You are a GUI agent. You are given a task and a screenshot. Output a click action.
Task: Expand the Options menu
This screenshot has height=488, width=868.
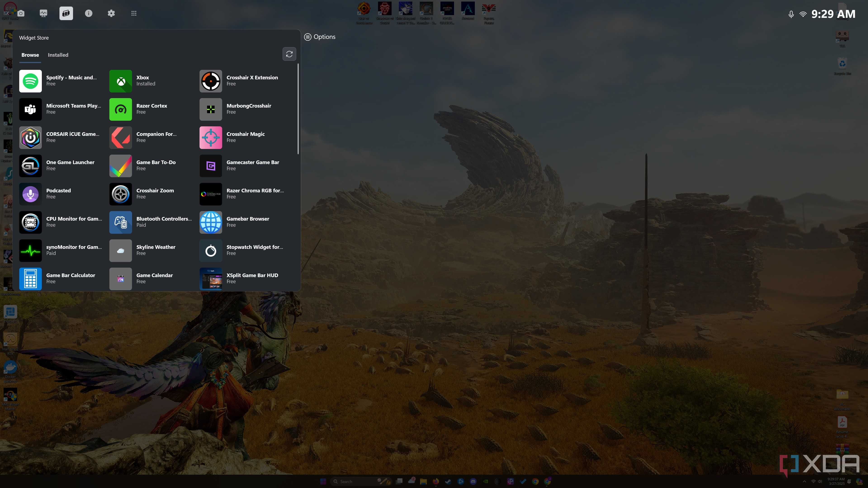(320, 37)
